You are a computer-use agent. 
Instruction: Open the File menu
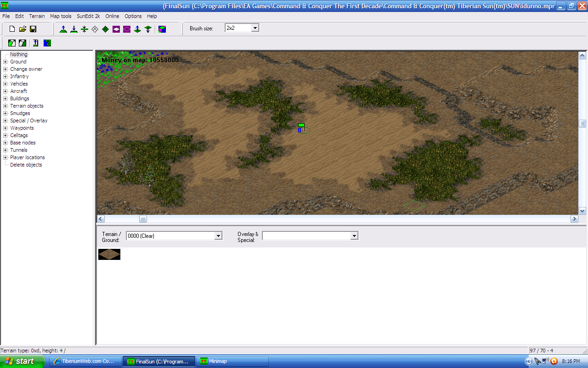tap(6, 16)
